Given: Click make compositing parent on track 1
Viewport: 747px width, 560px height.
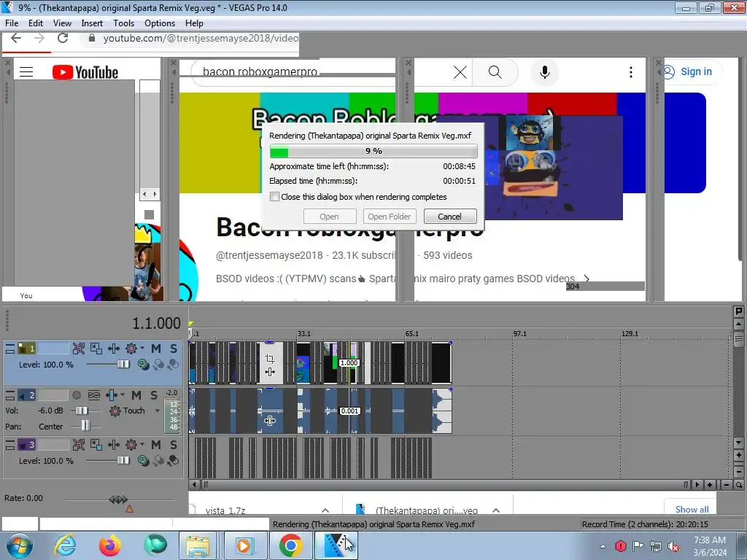Looking at the screenshot, I should [158, 365].
